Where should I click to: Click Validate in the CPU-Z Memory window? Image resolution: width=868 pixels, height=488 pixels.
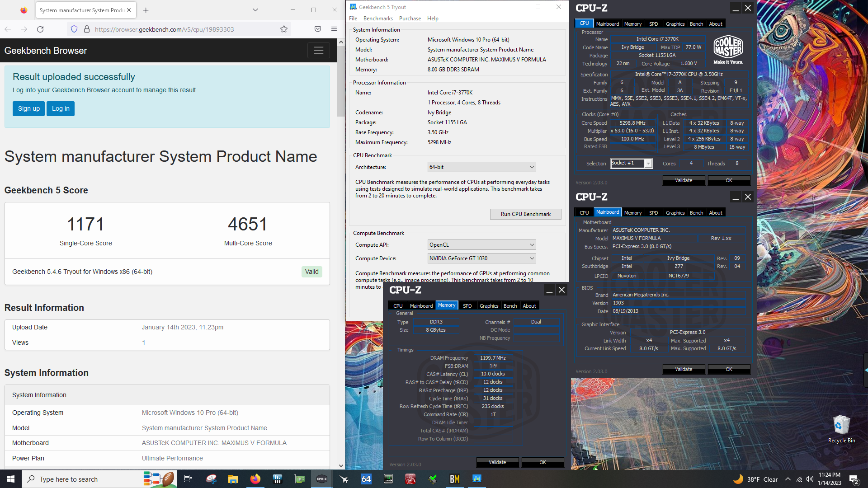pos(497,462)
